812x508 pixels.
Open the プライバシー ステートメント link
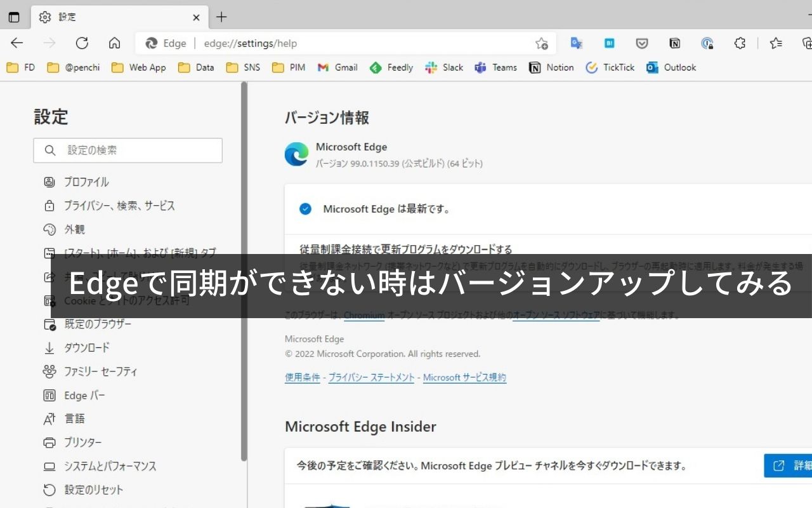pos(371,377)
